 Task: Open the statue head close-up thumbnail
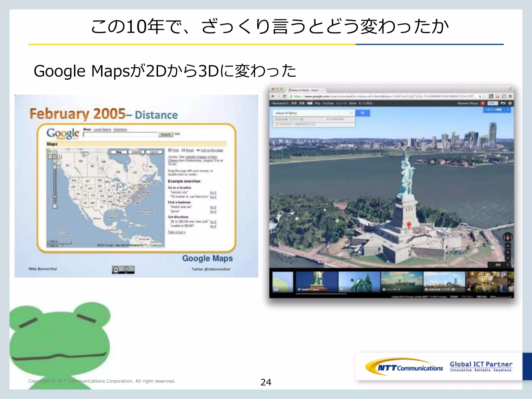[360, 282]
